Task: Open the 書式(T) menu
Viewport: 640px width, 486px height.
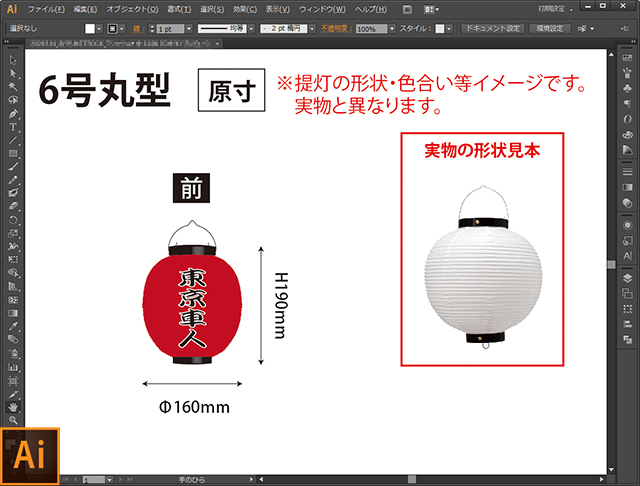Action: [x=179, y=9]
